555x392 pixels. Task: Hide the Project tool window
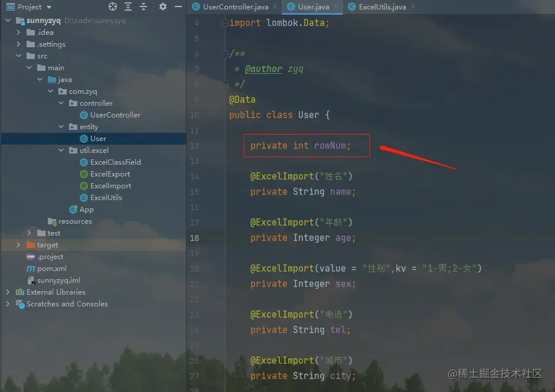pos(178,6)
